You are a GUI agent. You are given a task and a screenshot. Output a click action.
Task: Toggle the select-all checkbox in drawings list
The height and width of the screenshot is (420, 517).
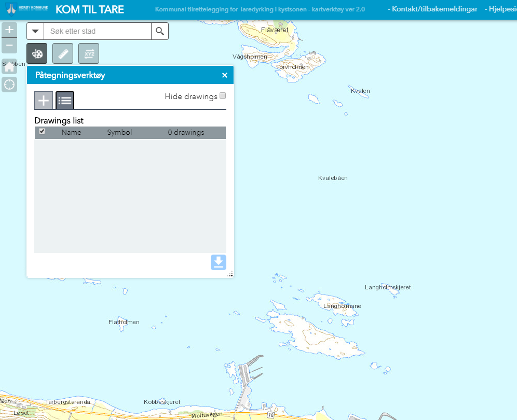[42, 132]
